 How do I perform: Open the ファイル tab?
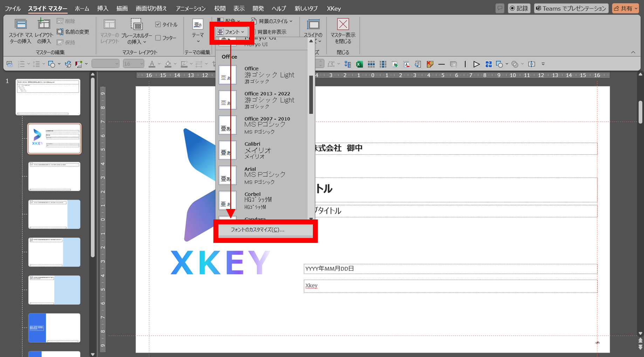13,8
